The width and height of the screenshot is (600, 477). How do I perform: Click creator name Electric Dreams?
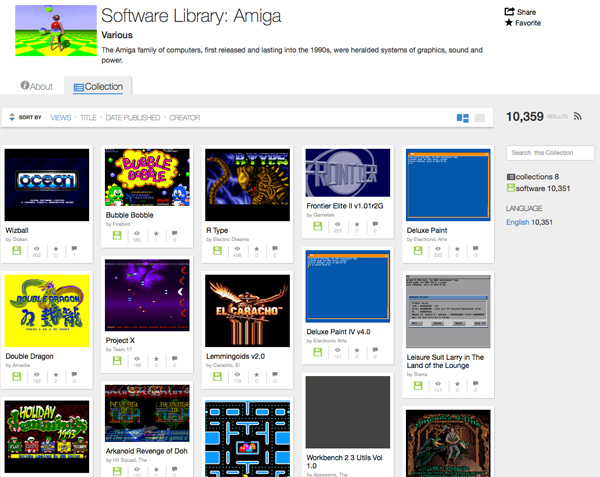(x=231, y=239)
